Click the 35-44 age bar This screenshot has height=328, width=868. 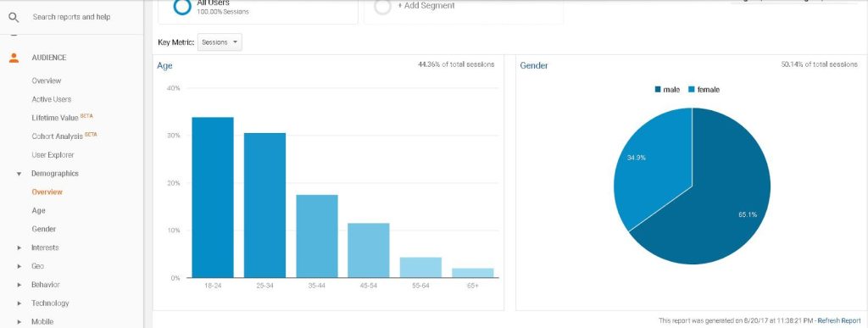coord(317,236)
